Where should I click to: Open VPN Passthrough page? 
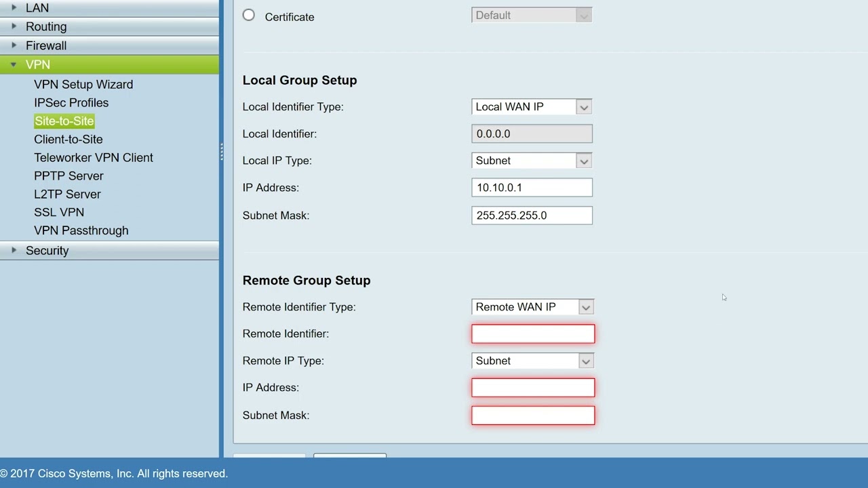[81, 230]
